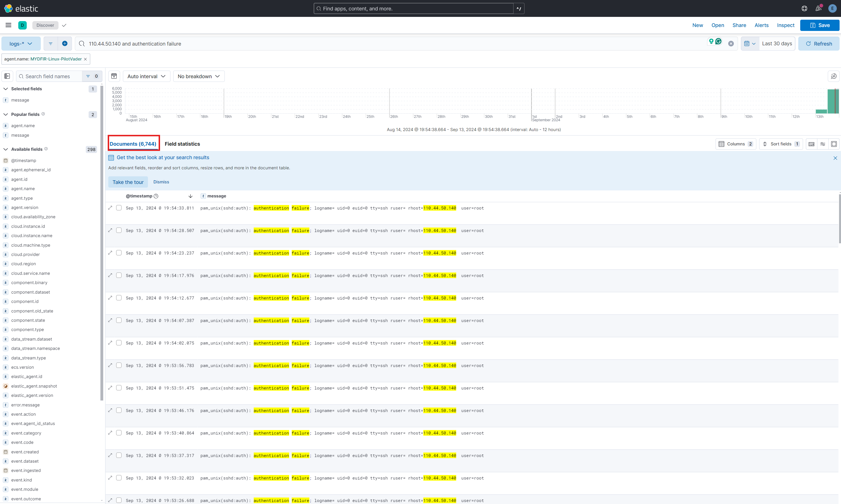Viewport: 841px width, 504px height.
Task: Open the Auto interval dropdown
Action: [146, 76]
